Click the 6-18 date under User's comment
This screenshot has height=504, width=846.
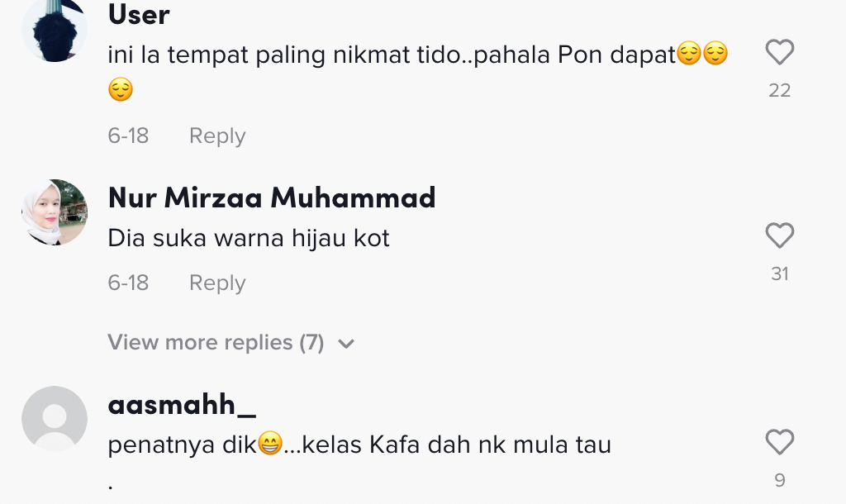tap(128, 136)
